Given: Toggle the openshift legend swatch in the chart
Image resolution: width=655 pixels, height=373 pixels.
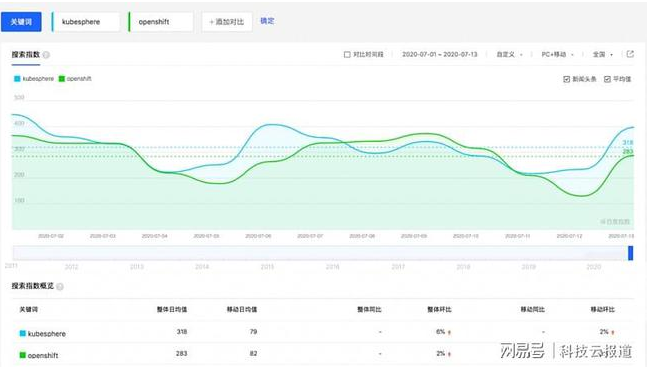Looking at the screenshot, I should (x=62, y=79).
